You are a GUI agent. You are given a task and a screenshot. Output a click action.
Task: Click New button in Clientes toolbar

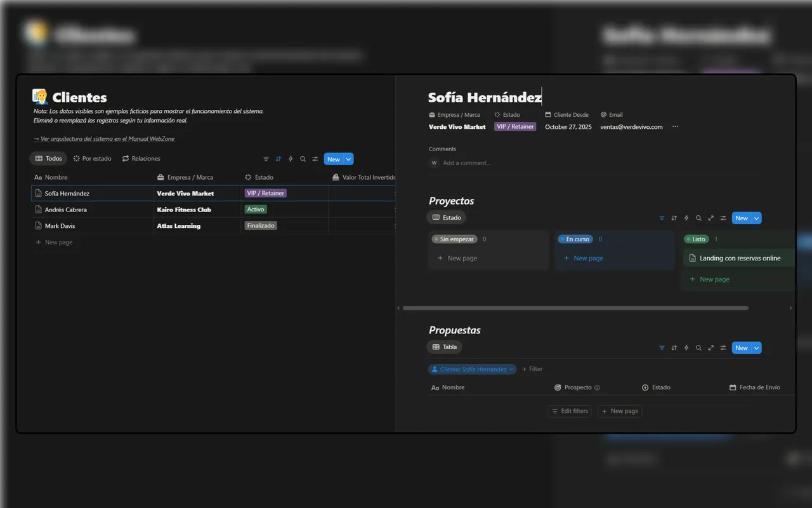pos(334,159)
